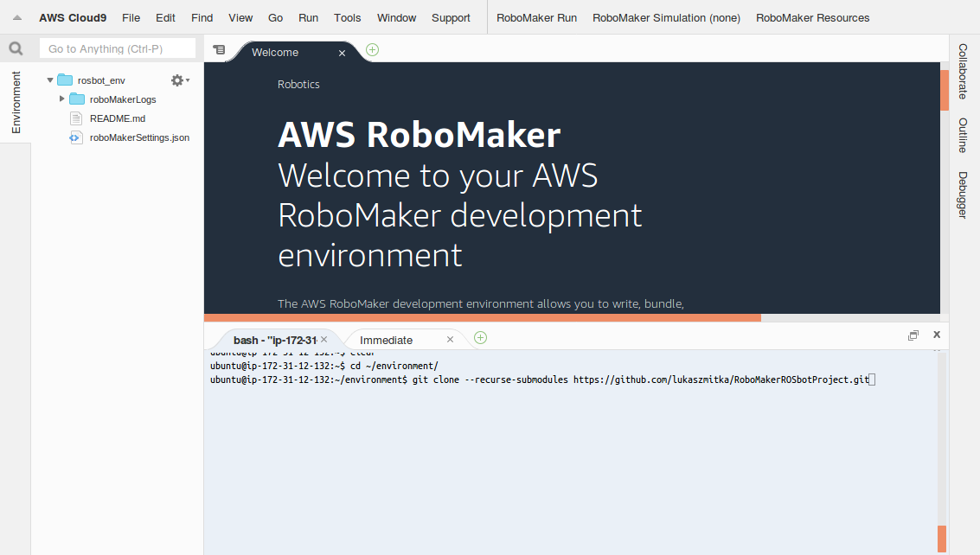Image resolution: width=980 pixels, height=555 pixels.
Task: Click the rosbot_env folder icon
Action: click(x=65, y=80)
